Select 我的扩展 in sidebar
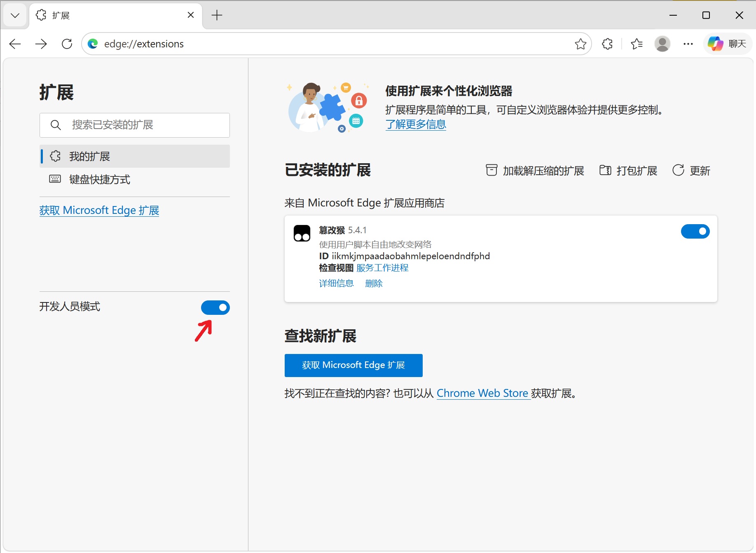Viewport: 756px width, 553px height. click(135, 156)
